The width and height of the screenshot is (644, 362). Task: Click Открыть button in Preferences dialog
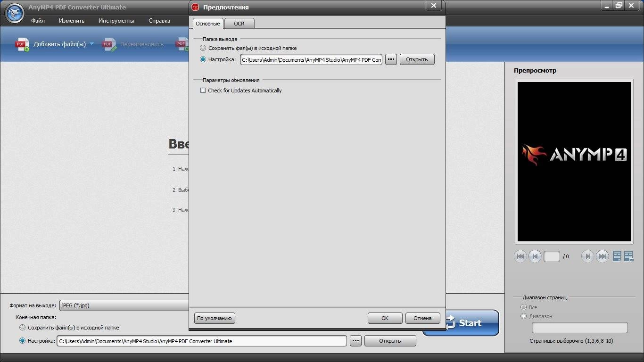coord(417,59)
